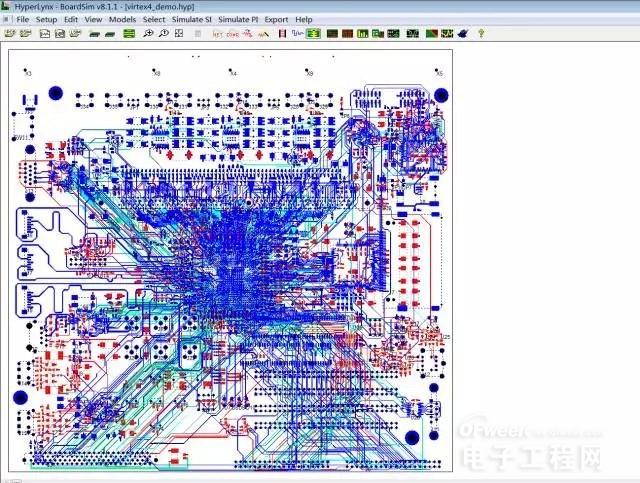Open the Select menu

pos(154,19)
